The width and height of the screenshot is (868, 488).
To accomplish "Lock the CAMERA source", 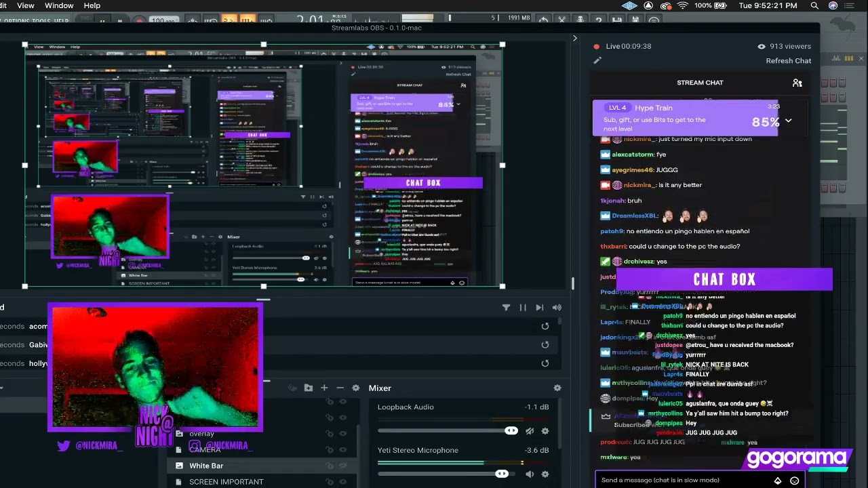I will point(330,449).
